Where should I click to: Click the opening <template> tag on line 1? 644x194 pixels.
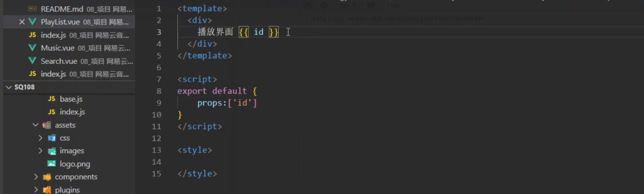pos(202,9)
